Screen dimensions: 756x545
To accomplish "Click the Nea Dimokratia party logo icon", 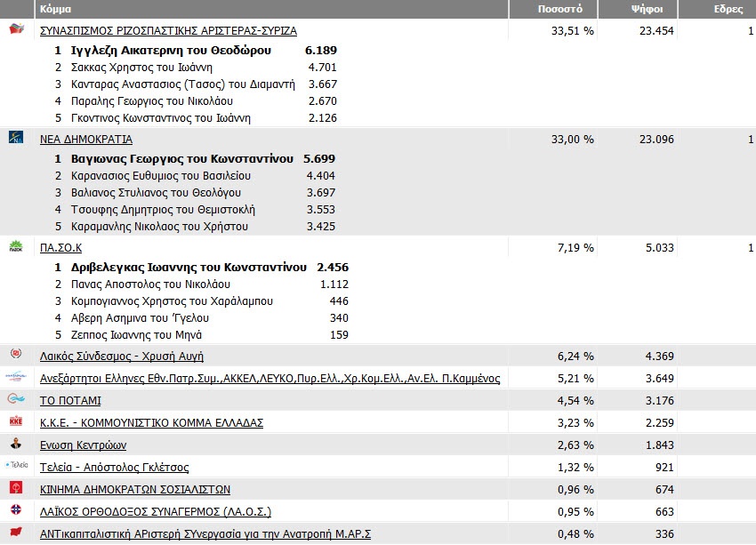I will [x=16, y=139].
